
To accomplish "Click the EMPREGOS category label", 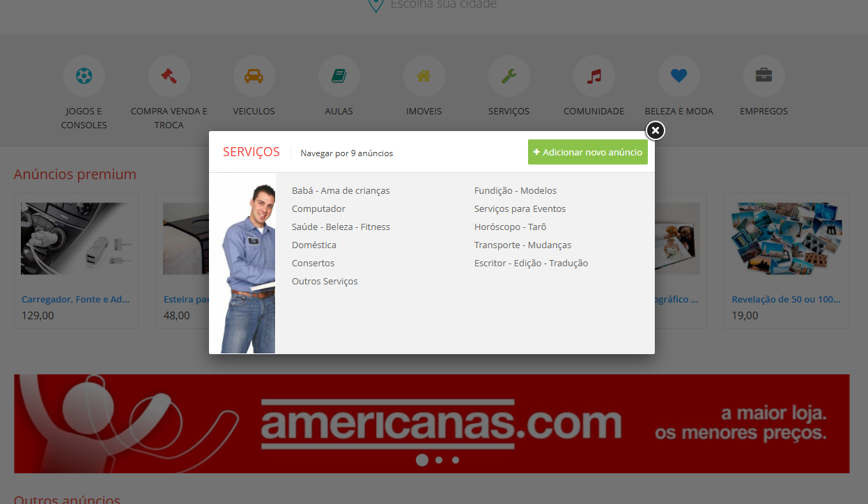I will click(x=764, y=111).
